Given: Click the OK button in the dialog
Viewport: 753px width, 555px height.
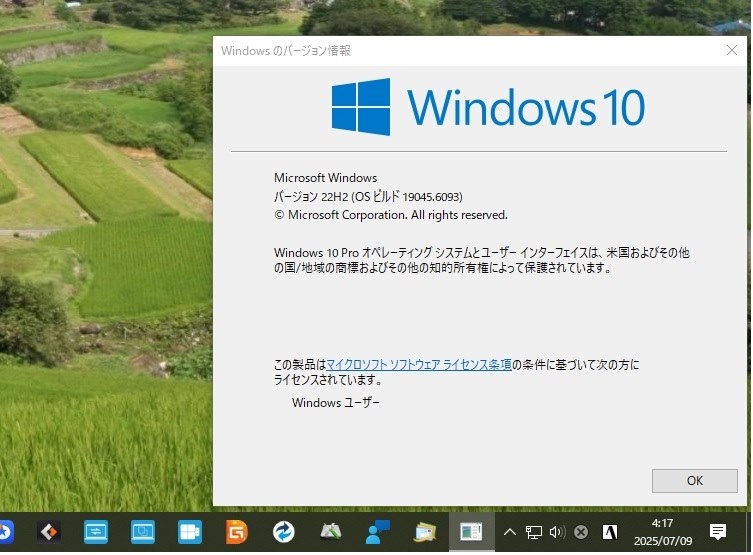Looking at the screenshot, I should (x=694, y=481).
